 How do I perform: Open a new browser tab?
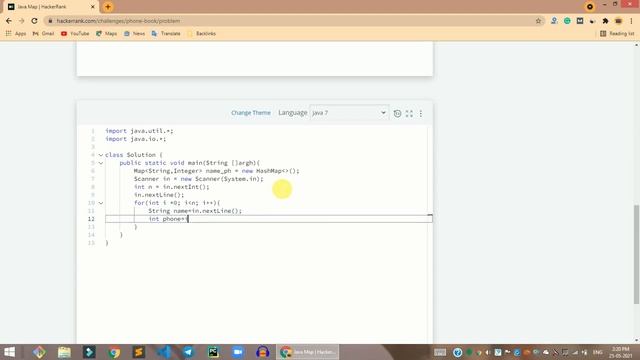pyautogui.click(x=108, y=7)
